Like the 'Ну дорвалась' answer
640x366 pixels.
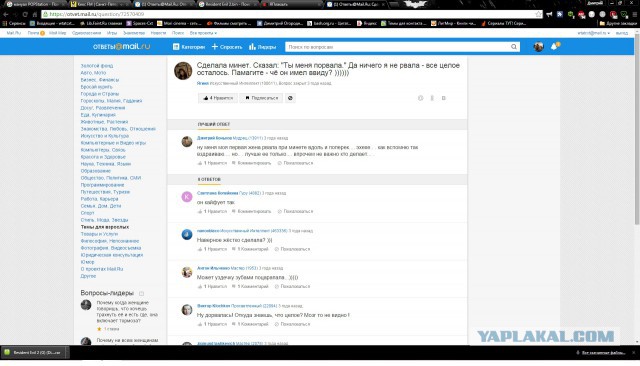[x=212, y=324]
